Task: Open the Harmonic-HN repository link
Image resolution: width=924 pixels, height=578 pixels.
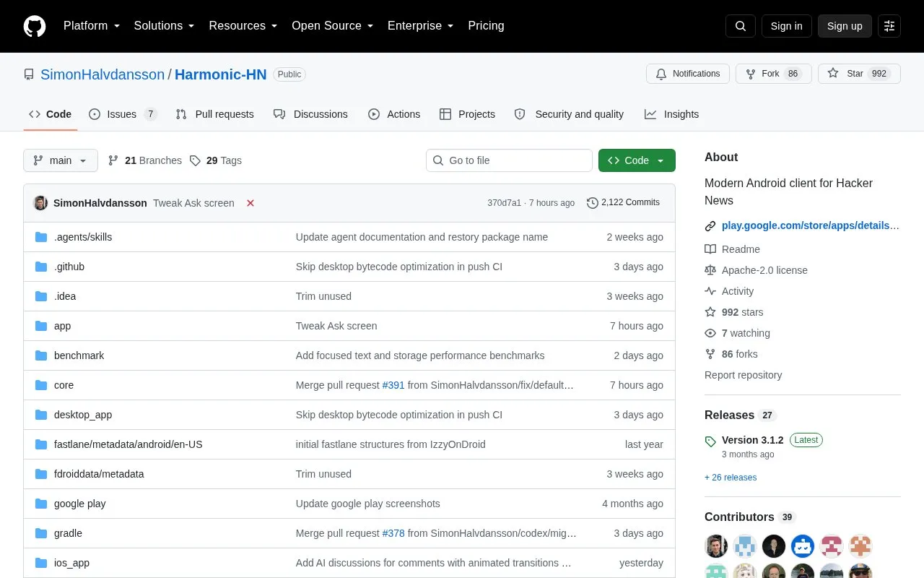Action: [220, 74]
